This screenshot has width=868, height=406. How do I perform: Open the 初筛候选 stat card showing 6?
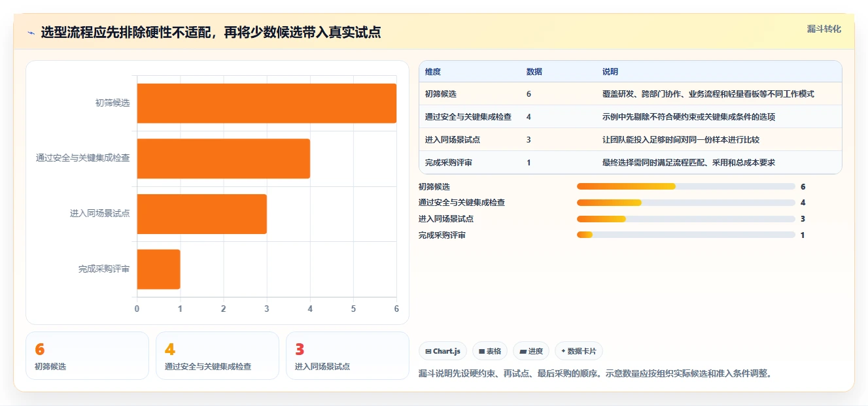coord(88,356)
